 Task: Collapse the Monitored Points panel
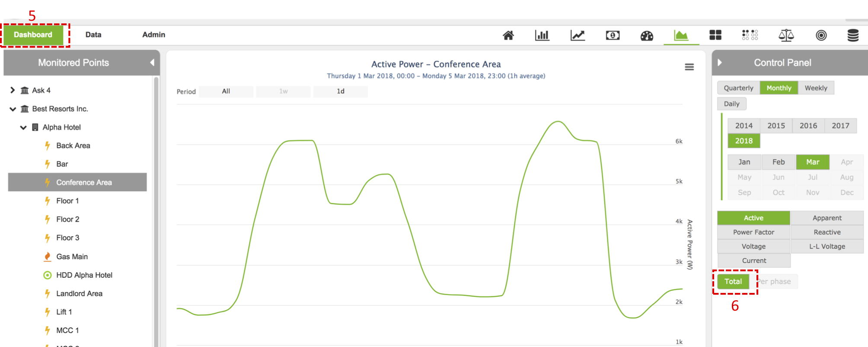(152, 63)
